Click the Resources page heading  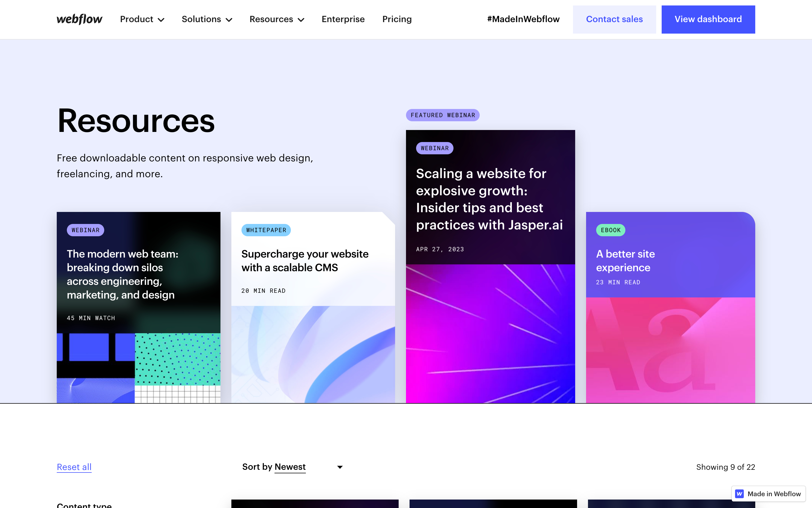point(136,121)
